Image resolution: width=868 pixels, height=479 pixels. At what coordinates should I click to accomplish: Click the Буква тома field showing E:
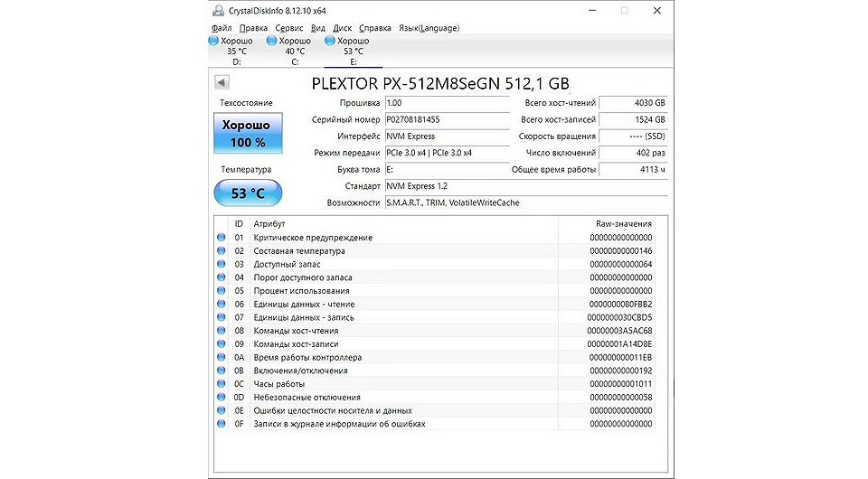447,169
